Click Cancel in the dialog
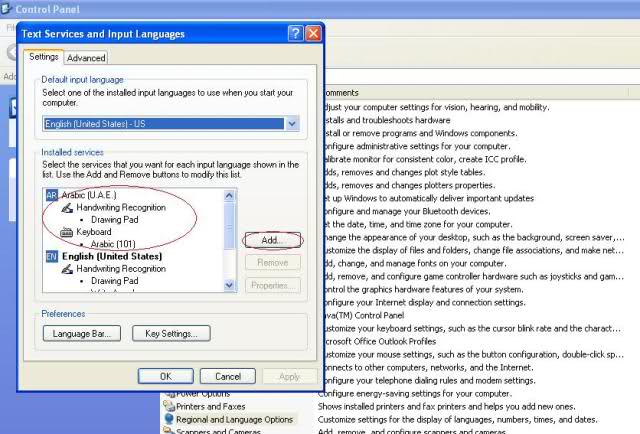Screen dimensions: 640x434 (x=228, y=376)
